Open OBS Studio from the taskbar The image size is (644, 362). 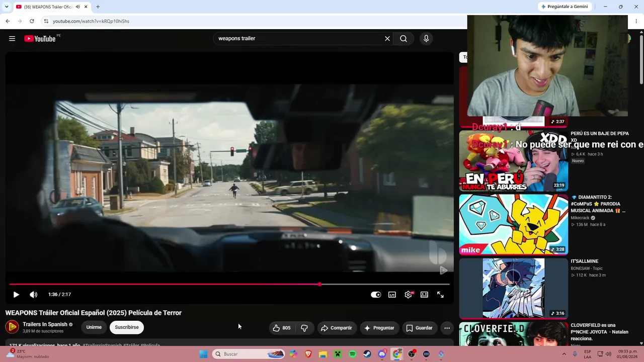click(412, 354)
